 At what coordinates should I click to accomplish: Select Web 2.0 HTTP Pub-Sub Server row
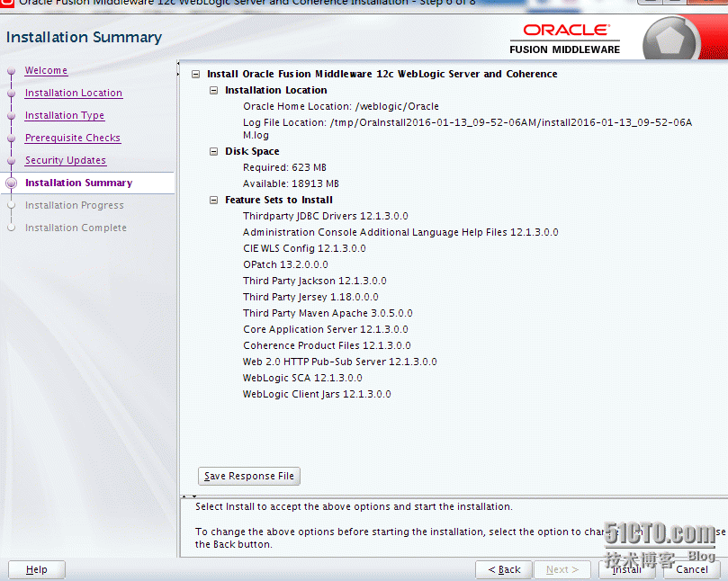point(340,362)
